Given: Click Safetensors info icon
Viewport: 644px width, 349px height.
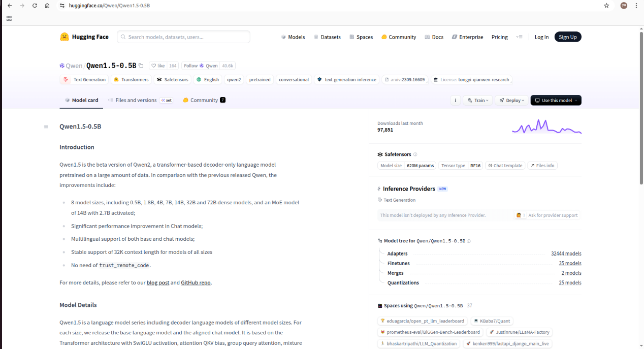Looking at the screenshot, I should coord(415,154).
